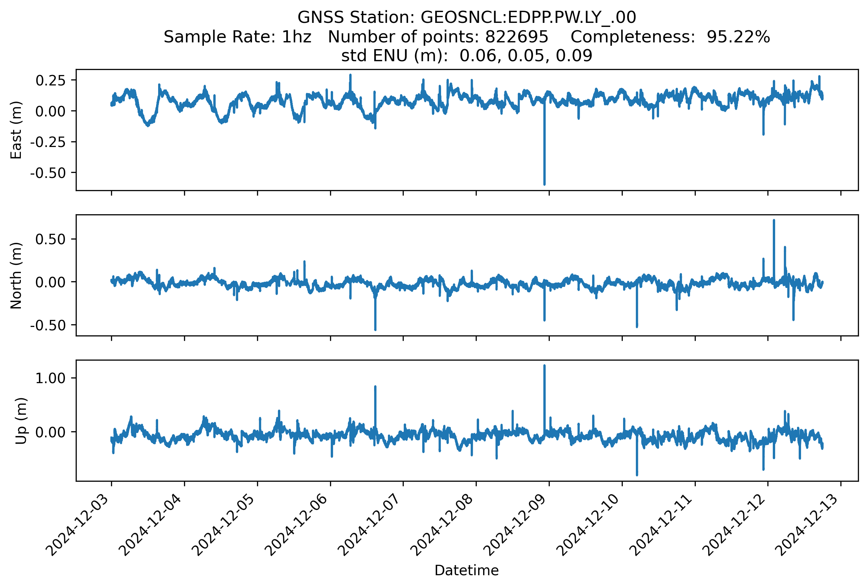Click the Sample Rate and Completeness line

click(467, 37)
